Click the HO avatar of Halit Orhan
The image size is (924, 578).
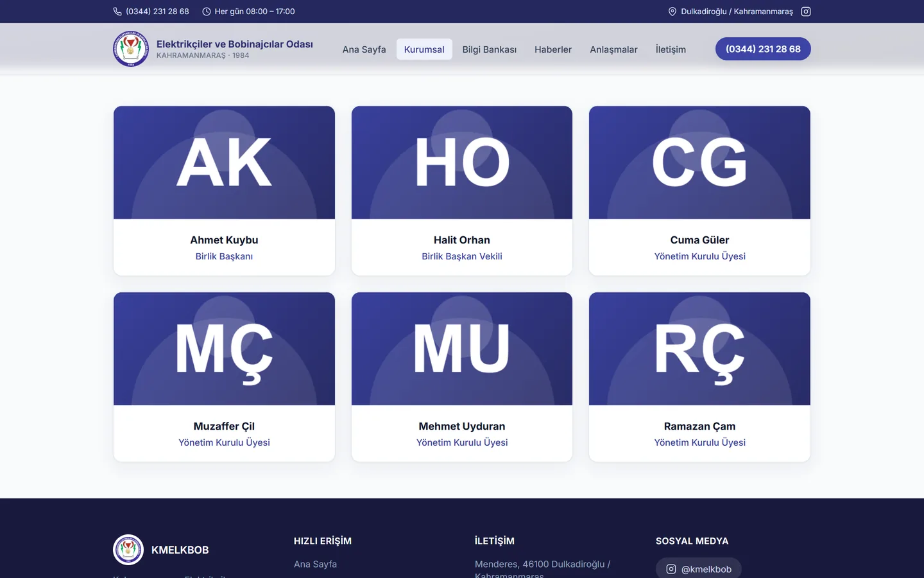tap(462, 162)
